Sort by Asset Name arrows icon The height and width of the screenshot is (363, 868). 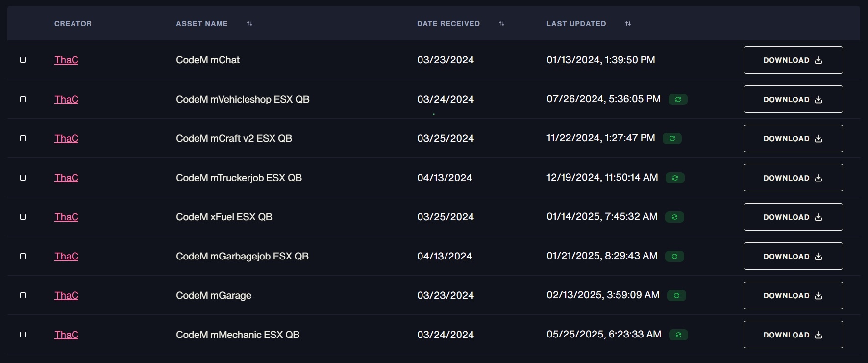249,24
